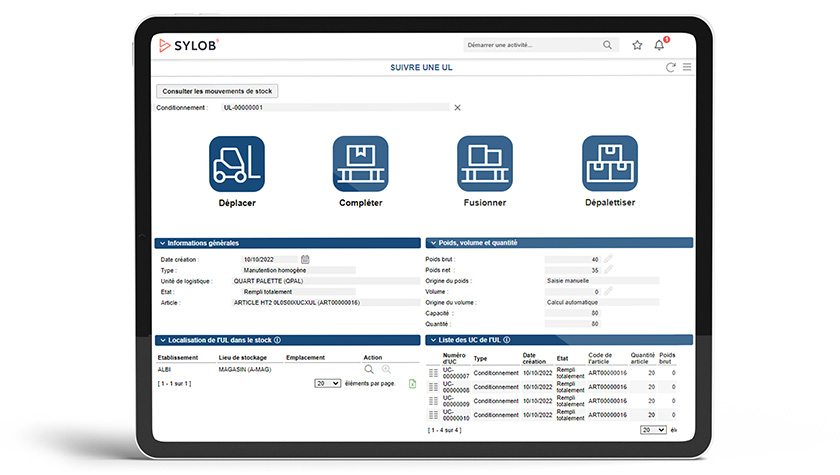Screen dimensions: 840x475
Task: Click Consulter les mouvements de stock button
Action: coord(216,91)
